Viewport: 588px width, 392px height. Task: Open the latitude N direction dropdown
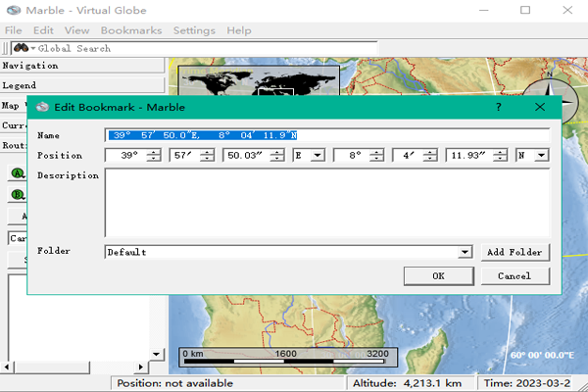point(542,155)
